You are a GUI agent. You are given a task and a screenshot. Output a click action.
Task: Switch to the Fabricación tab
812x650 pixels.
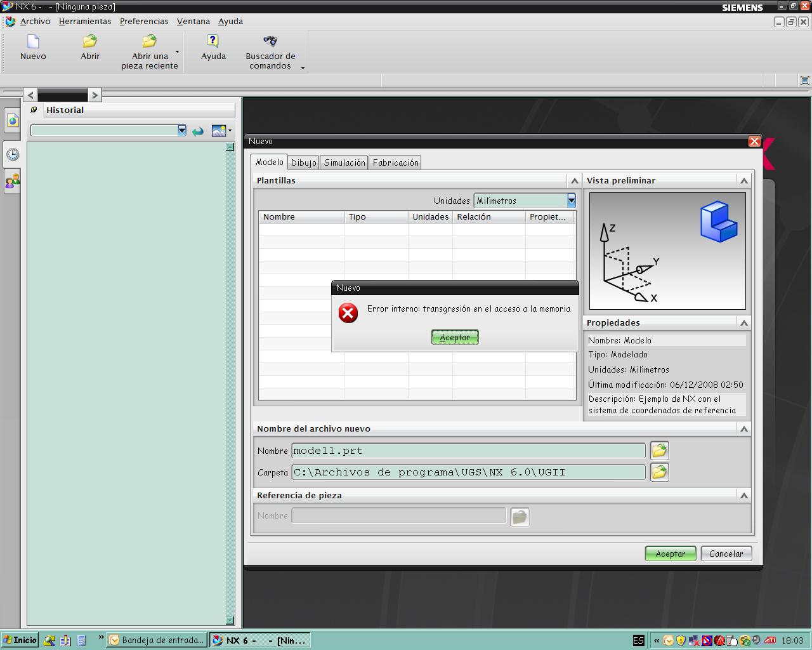click(x=396, y=162)
